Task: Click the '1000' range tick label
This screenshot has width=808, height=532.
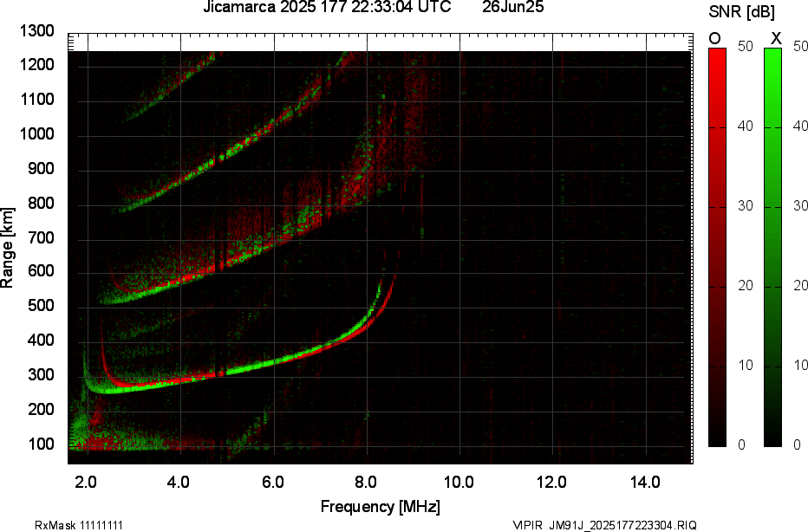Action: point(36,134)
